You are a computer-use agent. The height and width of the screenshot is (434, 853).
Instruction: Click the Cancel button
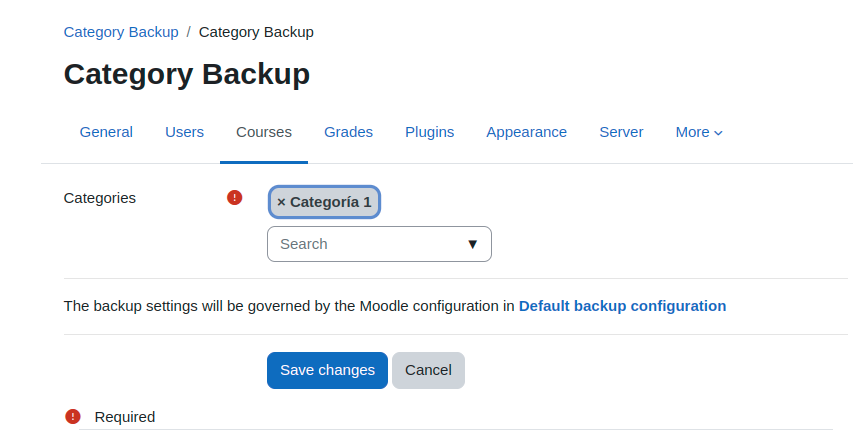pyautogui.click(x=428, y=370)
